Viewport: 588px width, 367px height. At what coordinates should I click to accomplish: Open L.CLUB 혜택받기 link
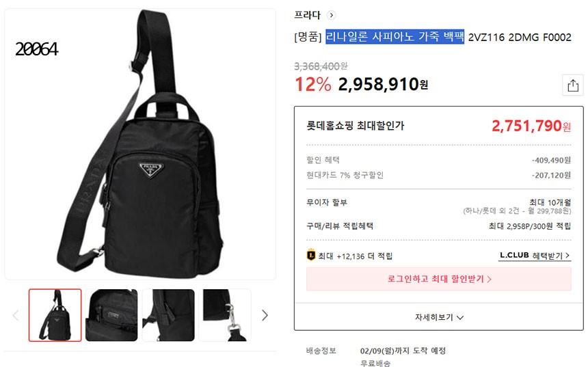tap(535, 256)
